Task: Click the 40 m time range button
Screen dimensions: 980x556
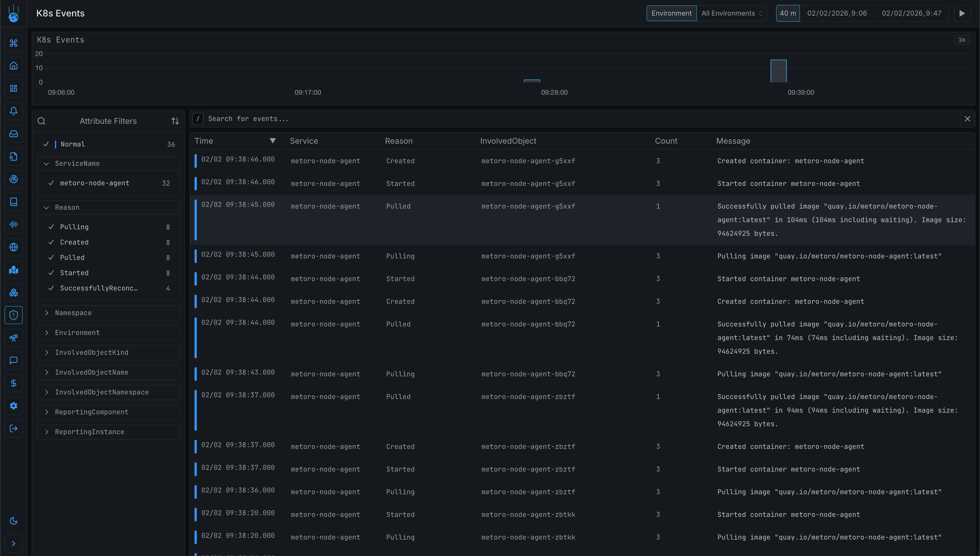Action: pyautogui.click(x=787, y=13)
